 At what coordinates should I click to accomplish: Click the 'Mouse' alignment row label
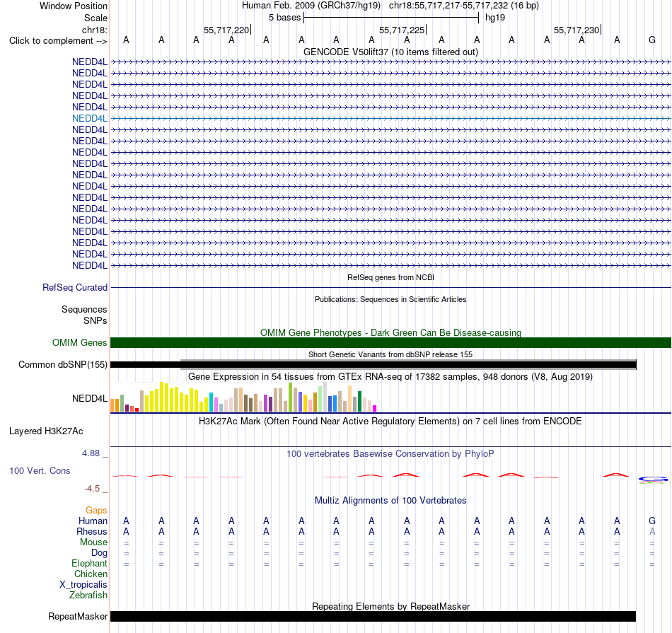(x=93, y=542)
